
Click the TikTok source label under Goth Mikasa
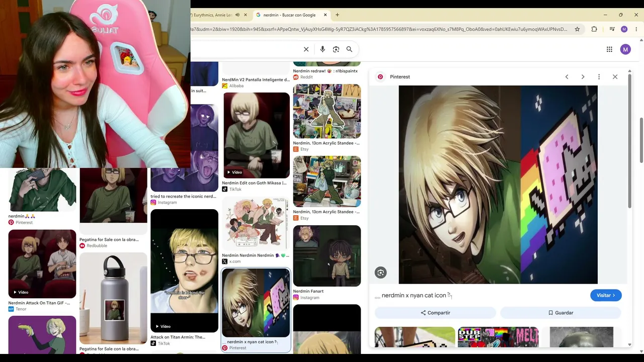(x=235, y=190)
